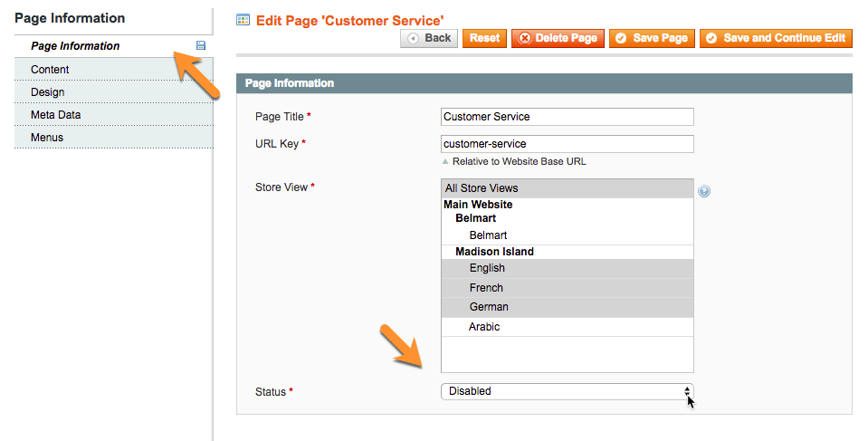Click Save and Continue Edit

pos(776,38)
